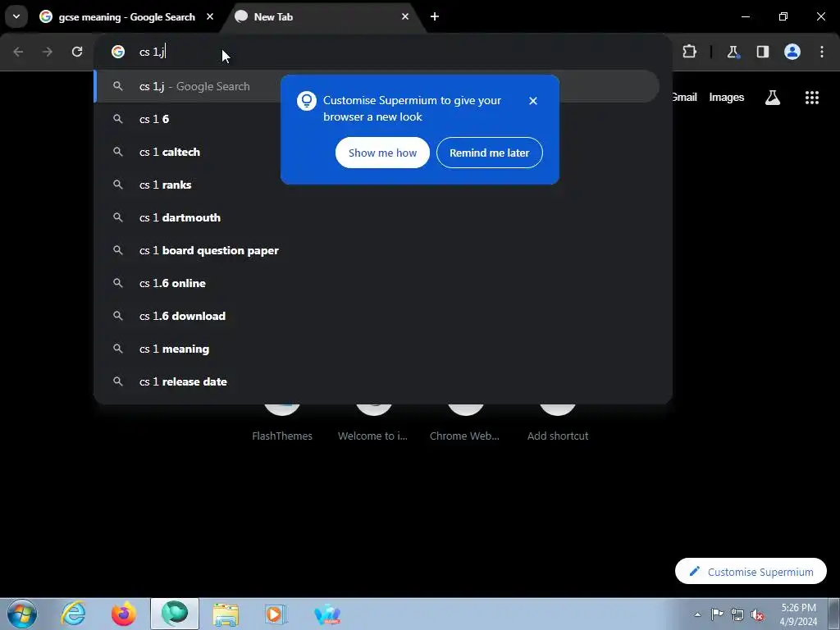Select 'cs 1 board question paper' suggestion
Viewport: 840px width, 630px height.
click(377, 250)
